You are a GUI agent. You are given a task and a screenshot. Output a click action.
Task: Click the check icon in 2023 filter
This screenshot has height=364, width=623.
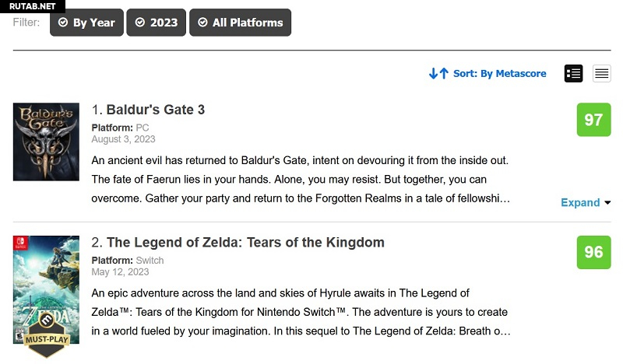[x=139, y=23]
